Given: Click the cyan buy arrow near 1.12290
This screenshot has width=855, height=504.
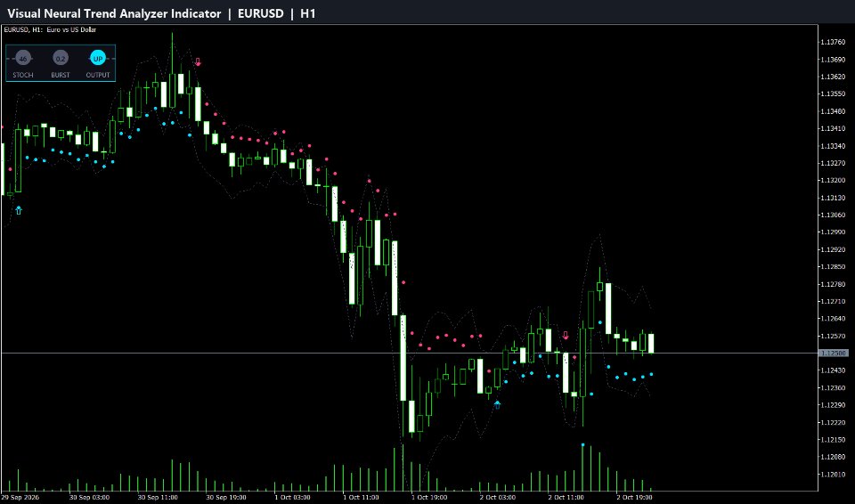Looking at the screenshot, I should click(x=497, y=405).
